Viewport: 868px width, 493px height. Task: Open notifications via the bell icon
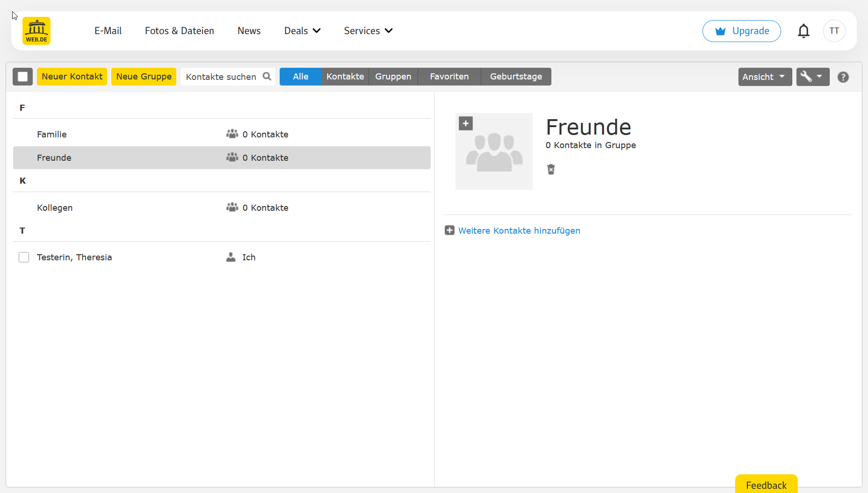(x=804, y=31)
